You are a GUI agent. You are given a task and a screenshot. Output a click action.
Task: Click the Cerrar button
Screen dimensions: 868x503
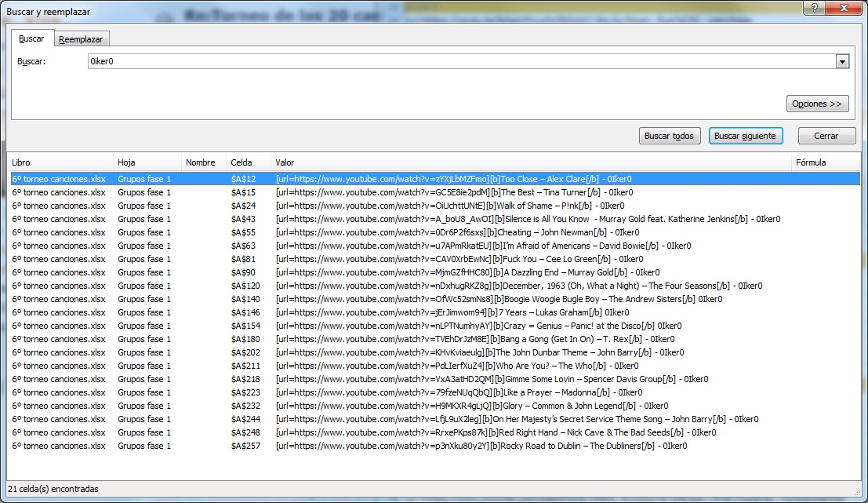826,136
